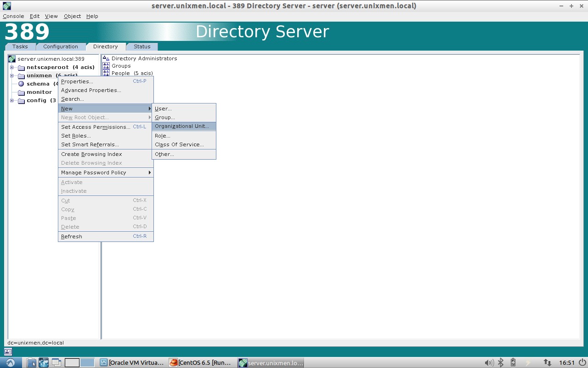Expand the unixmen tree node
The image size is (588, 368).
point(12,76)
